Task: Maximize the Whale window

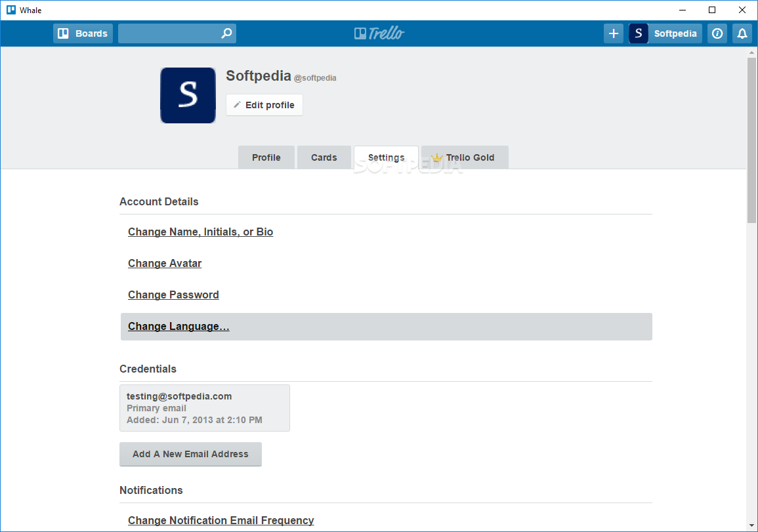Action: [712, 10]
